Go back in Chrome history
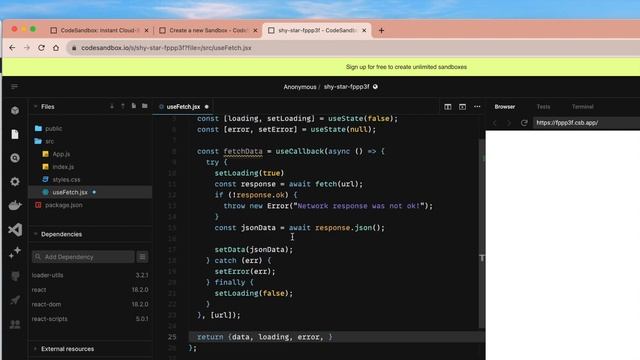This screenshot has height=360, width=640. tap(12, 48)
